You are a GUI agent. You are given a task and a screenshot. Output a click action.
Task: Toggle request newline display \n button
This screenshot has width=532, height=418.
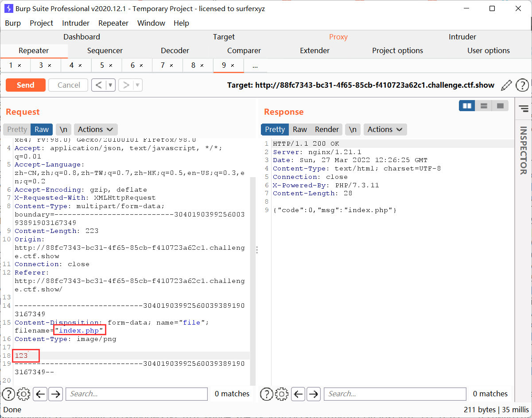coord(64,129)
